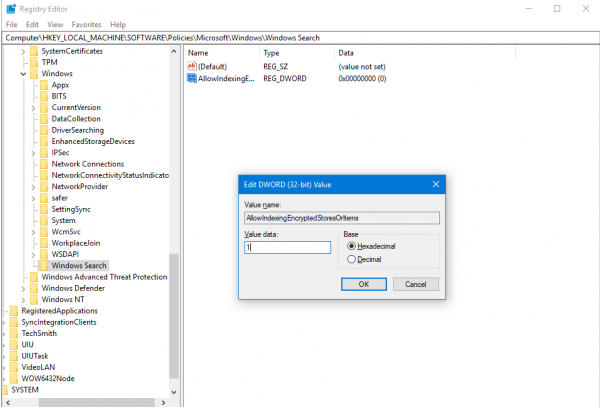Image resolution: width=601 pixels, height=408 pixels.
Task: Click the AllowIndexingEncrypted DWORD value icon
Action: coord(192,79)
